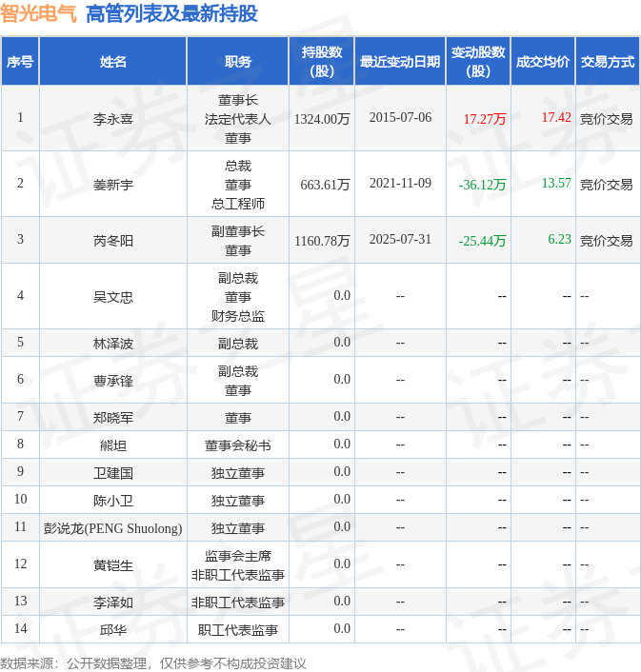Click the name 郑晓军
The width and height of the screenshot is (641, 672).
coord(113,418)
